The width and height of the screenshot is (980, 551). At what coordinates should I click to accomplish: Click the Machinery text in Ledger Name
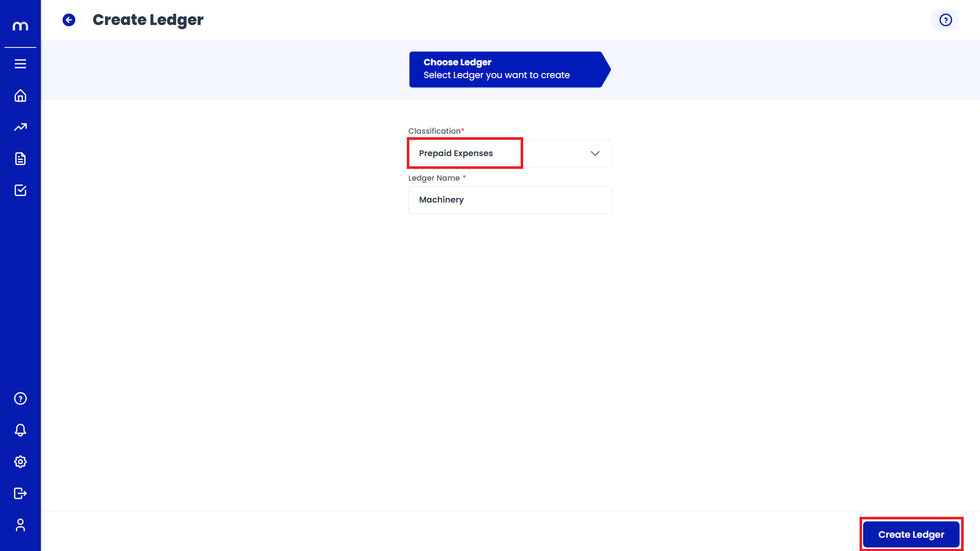coord(441,200)
